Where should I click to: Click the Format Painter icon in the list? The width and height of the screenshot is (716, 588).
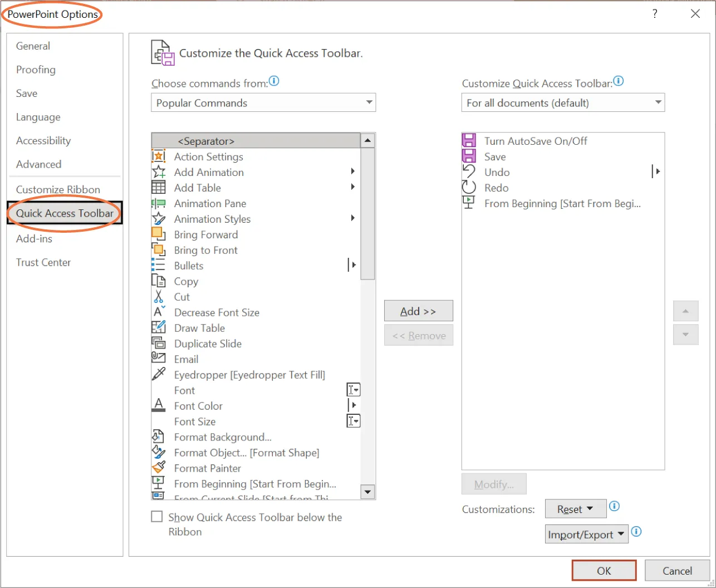158,468
